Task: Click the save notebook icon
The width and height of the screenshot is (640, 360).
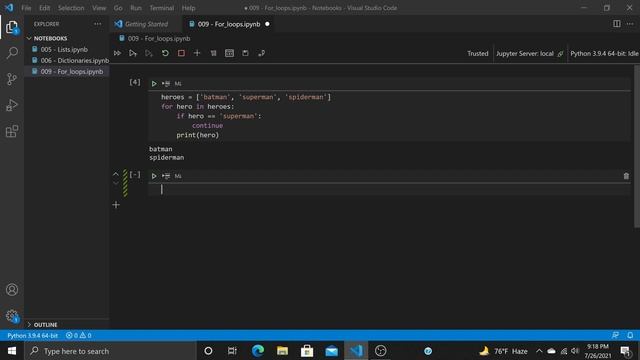Action: click(245, 53)
